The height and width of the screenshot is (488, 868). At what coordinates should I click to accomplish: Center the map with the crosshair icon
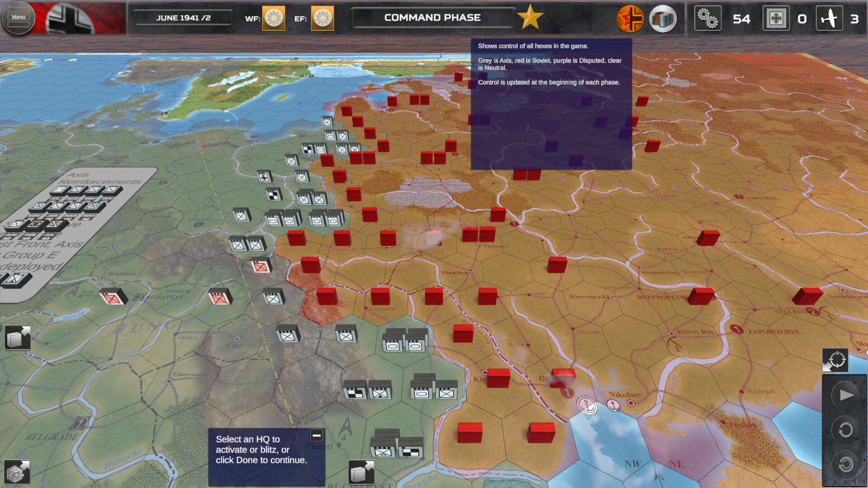[x=835, y=360]
